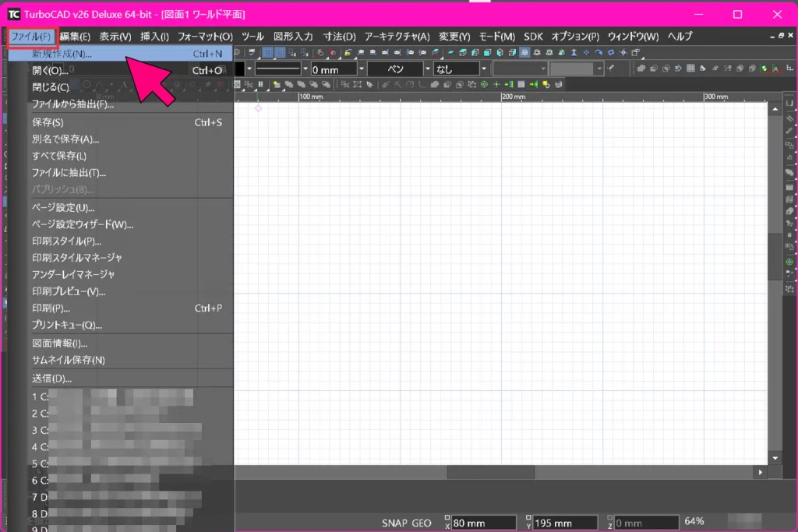Toggle GEO mode in the status bar

coord(422,523)
